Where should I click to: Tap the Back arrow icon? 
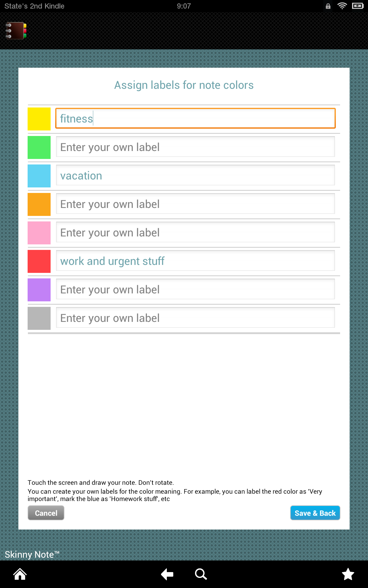click(x=167, y=574)
